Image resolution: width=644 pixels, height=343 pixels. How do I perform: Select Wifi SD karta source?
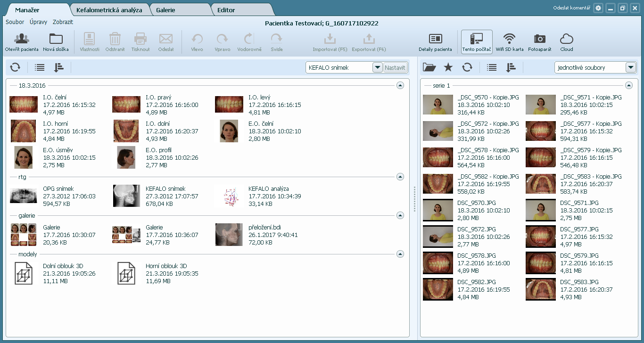click(510, 42)
